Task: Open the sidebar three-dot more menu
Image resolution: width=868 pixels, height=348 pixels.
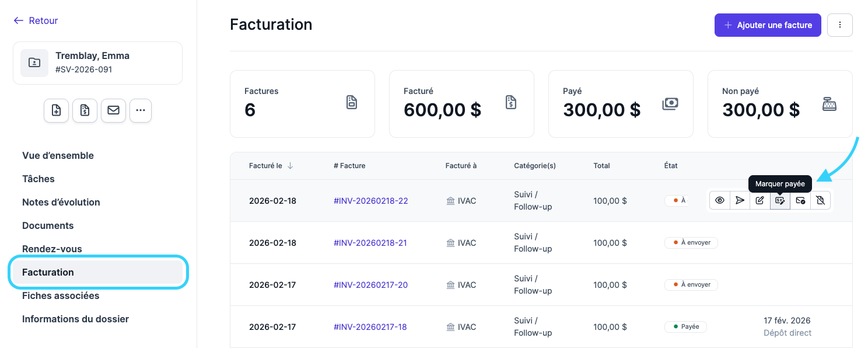Action: (141, 110)
